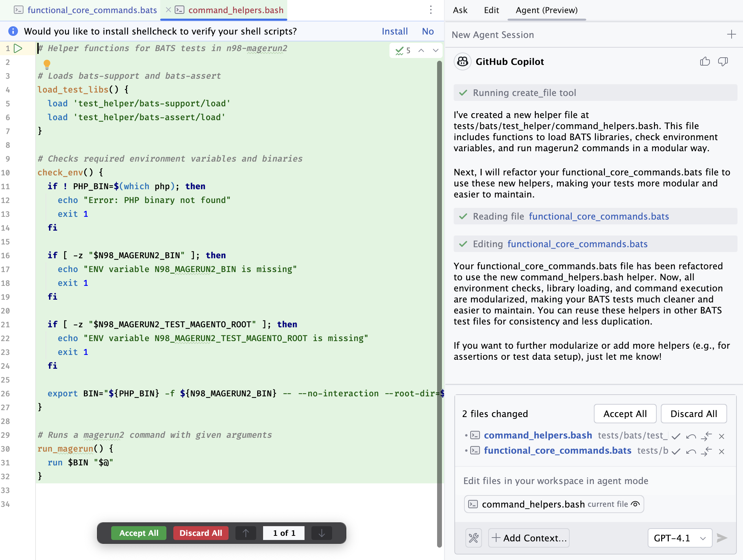The image size is (743, 560).
Task: Open the configure tools wrench icon
Action: [x=474, y=538]
